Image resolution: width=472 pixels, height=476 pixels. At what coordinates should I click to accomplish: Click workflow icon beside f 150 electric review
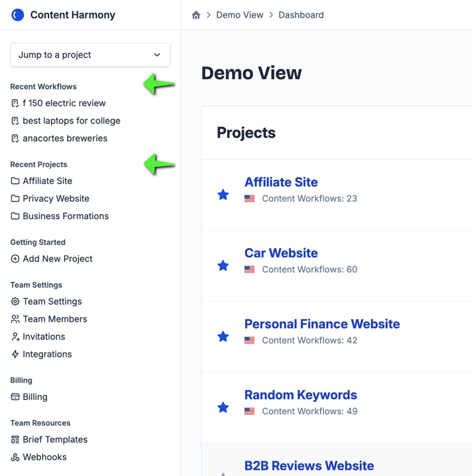tap(15, 103)
